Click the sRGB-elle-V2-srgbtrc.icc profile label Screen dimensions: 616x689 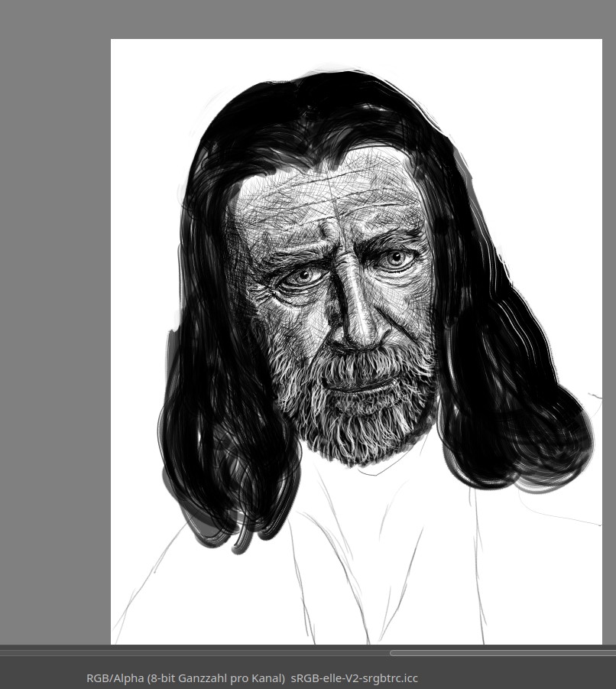(x=354, y=678)
